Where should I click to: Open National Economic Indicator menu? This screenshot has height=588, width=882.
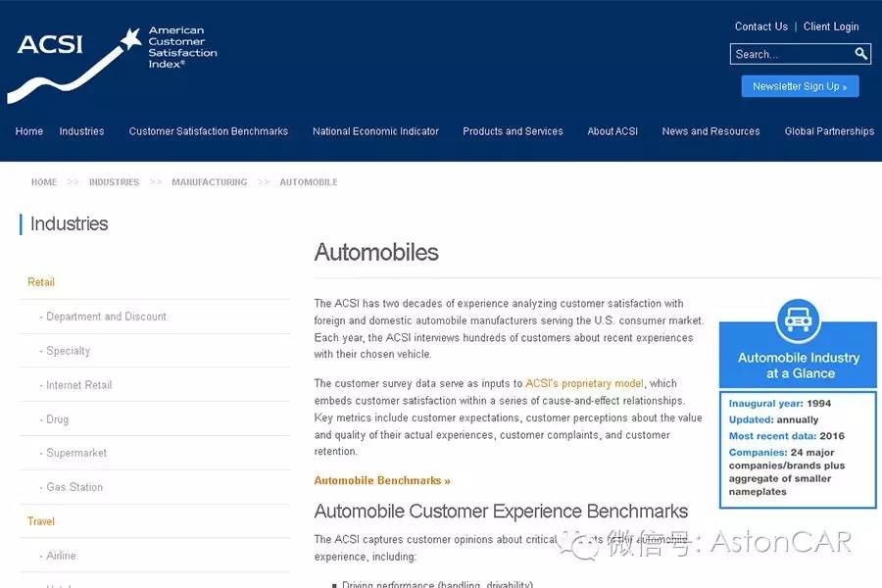pos(375,131)
